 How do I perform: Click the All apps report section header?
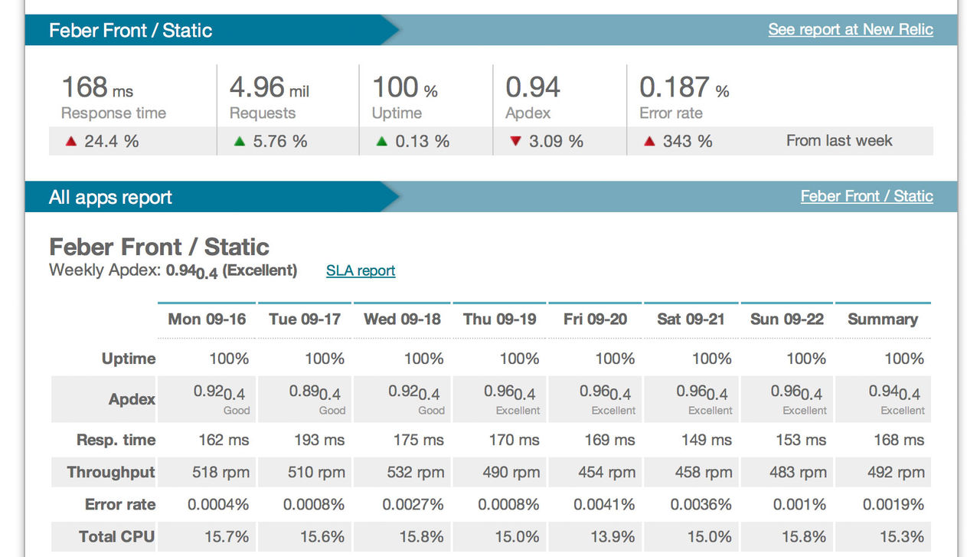pyautogui.click(x=110, y=197)
